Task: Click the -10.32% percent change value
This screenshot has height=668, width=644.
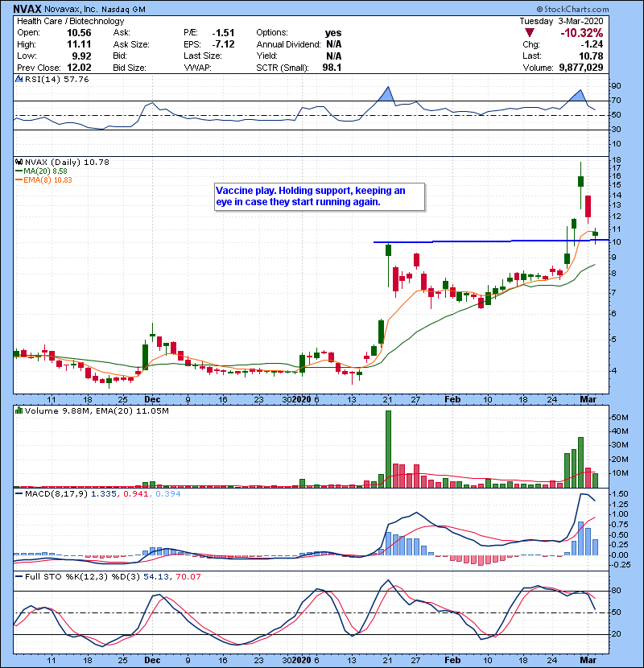Action: 581,33
